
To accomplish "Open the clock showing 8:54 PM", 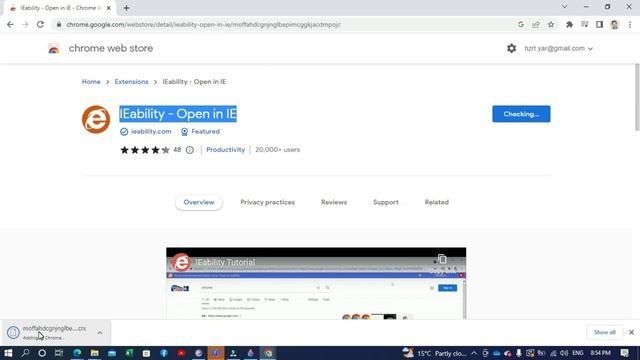I will [601, 353].
